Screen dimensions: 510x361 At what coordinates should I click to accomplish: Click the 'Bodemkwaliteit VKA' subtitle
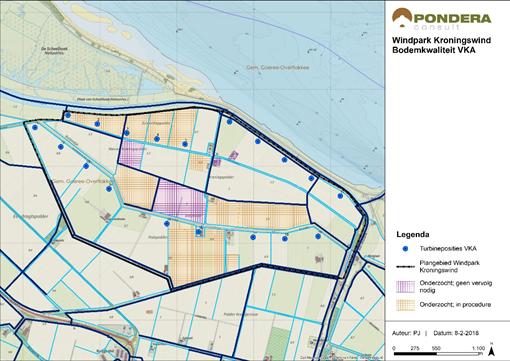[433, 50]
